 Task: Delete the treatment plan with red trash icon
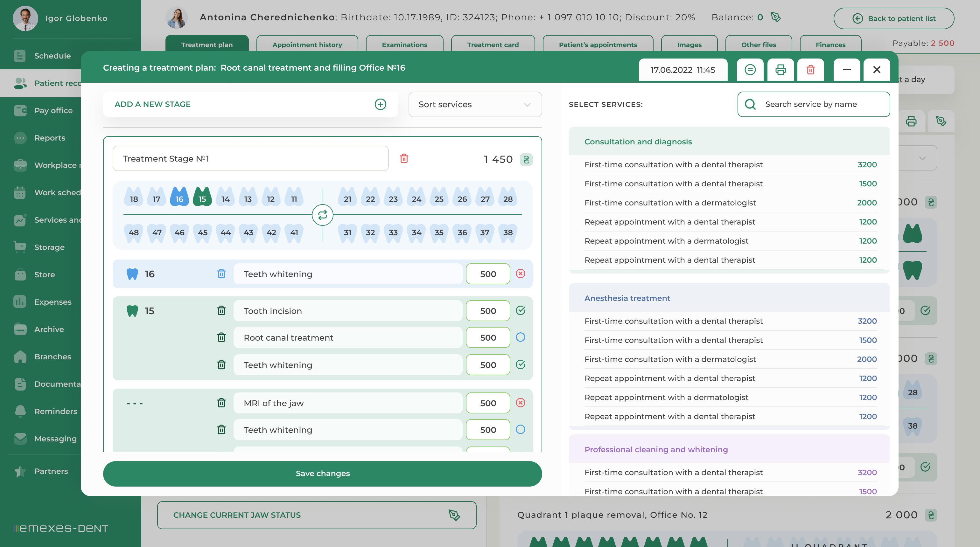pos(810,70)
